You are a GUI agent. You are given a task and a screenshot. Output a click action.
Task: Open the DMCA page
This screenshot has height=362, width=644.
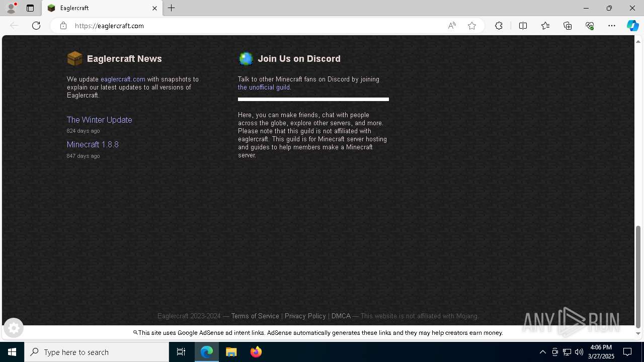point(341,316)
